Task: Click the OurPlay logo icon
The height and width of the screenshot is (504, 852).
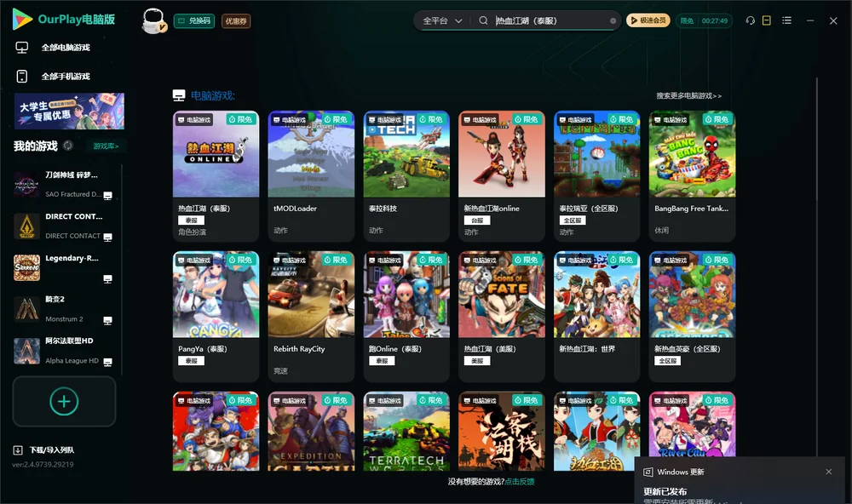Action: (x=22, y=20)
